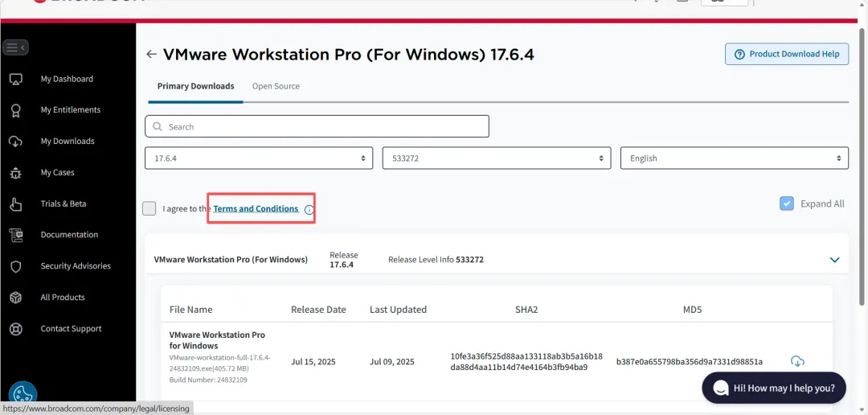Viewport: 868px width, 415px height.
Task: Click the Trials & Beta hand icon
Action: click(x=15, y=204)
